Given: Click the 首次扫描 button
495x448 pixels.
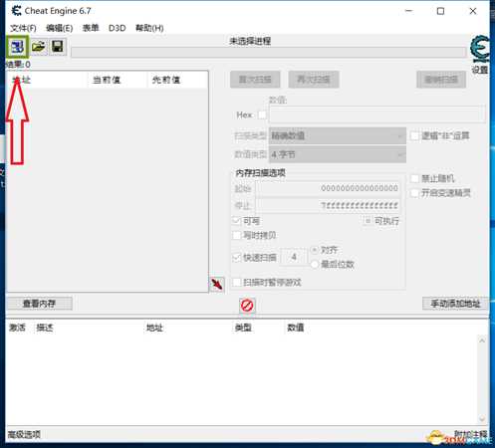Looking at the screenshot, I should [255, 80].
